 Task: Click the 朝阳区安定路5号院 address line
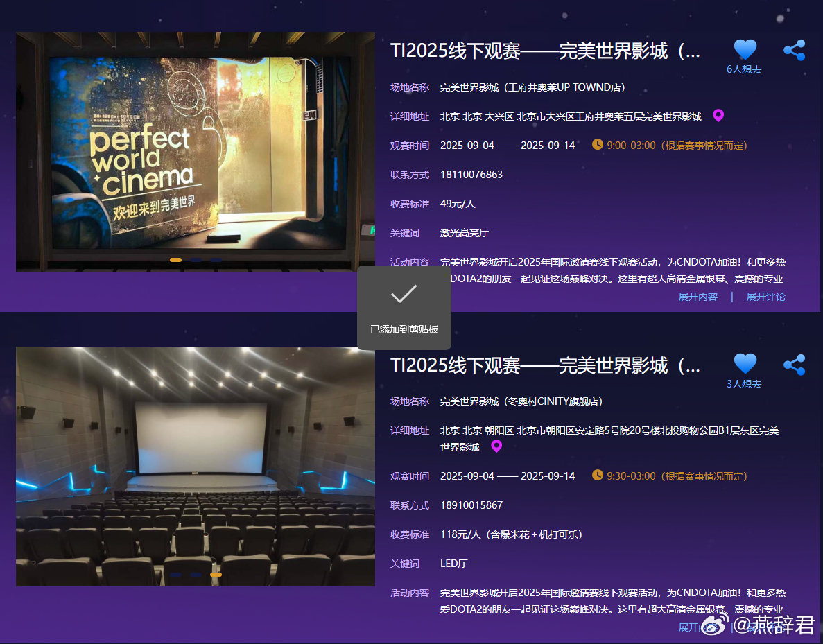click(x=609, y=438)
